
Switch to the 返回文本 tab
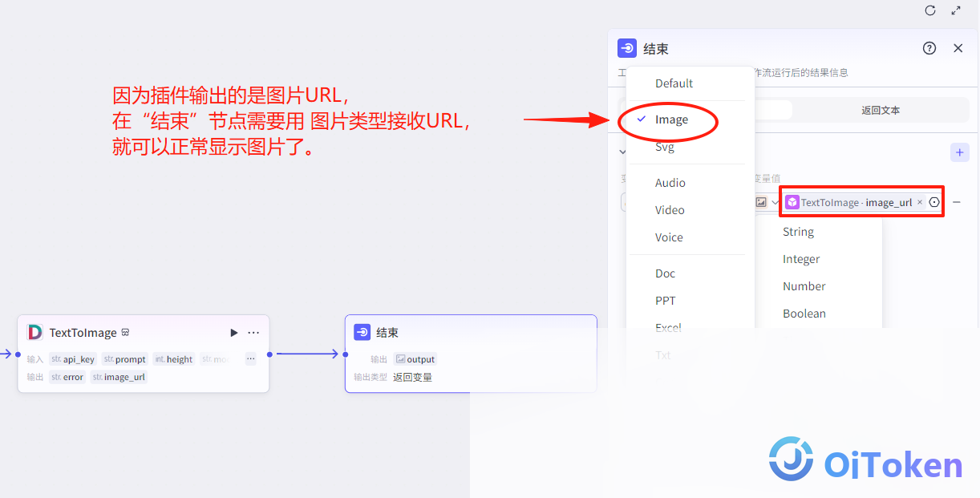coord(881,110)
